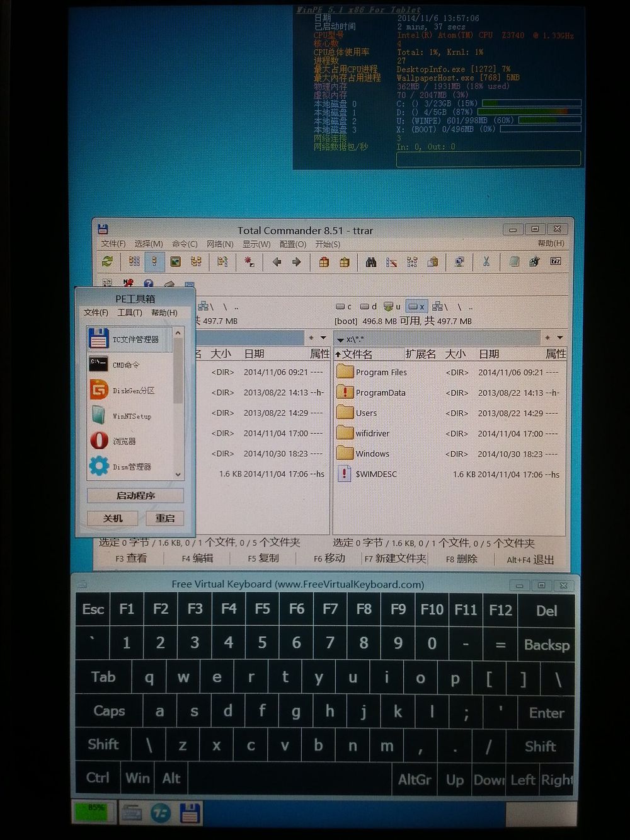Switch right panel to drive c
The image size is (630, 840).
click(344, 307)
